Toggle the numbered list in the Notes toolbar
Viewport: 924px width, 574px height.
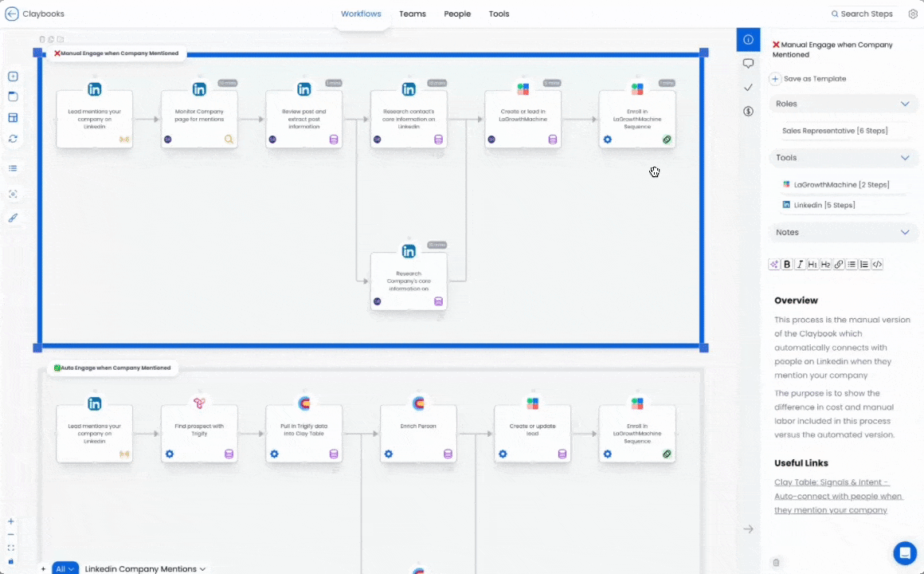pyautogui.click(x=863, y=264)
